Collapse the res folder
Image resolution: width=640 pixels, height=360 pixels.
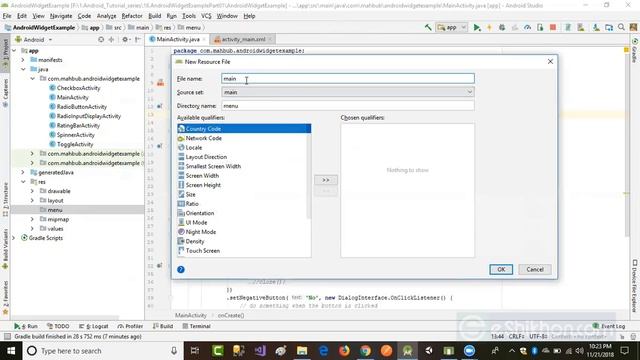coord(23,182)
